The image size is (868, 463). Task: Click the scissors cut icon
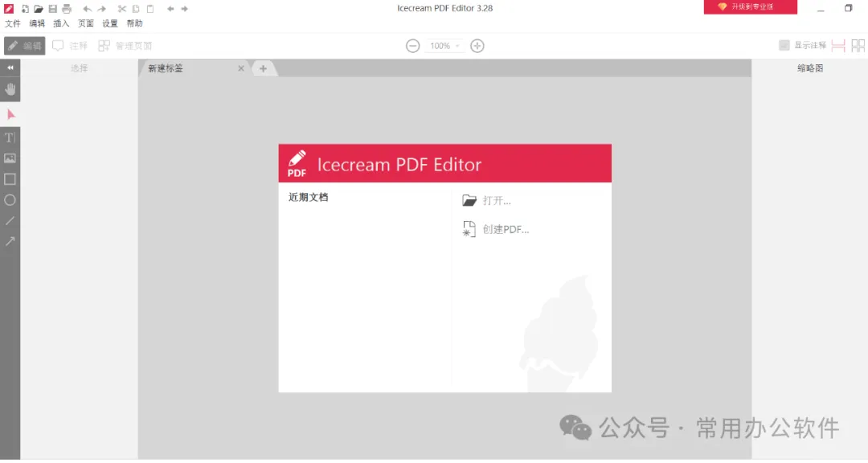pos(122,9)
